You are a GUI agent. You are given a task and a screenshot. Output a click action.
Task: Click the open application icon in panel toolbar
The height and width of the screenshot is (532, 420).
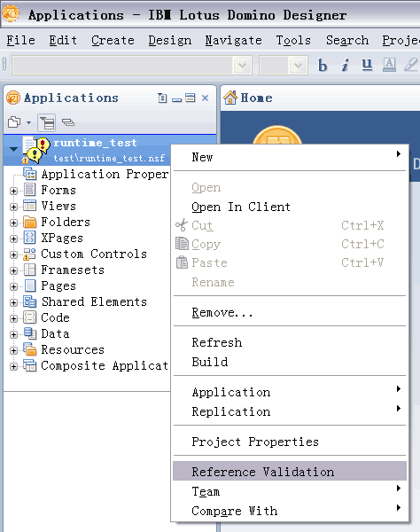pyautogui.click(x=14, y=122)
